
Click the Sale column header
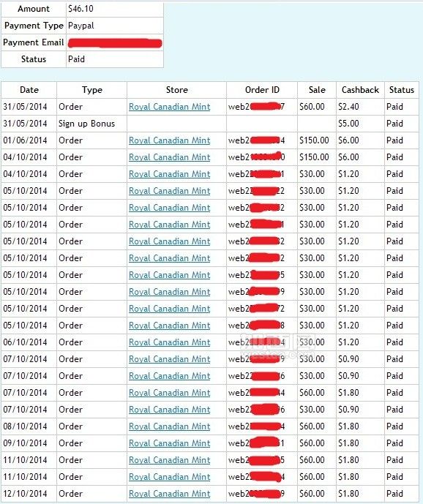coord(317,90)
